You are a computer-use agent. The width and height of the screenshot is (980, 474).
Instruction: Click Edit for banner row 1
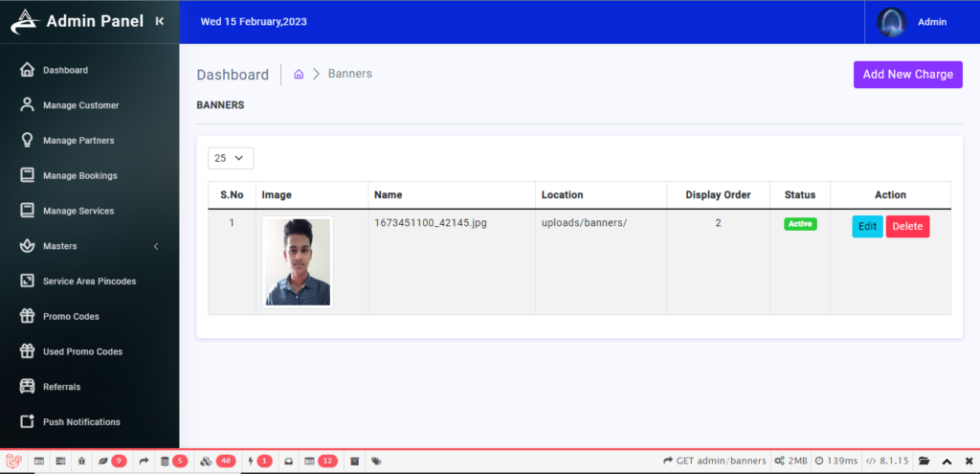tap(867, 226)
